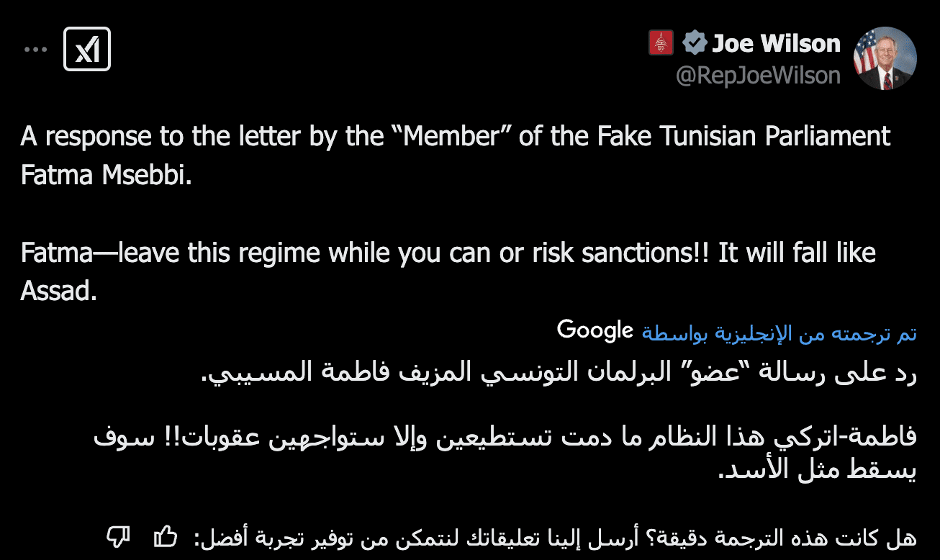Click the Arabic line starting with "فاطمة-اتركي"
The width and height of the screenshot is (940, 560).
click(505, 438)
